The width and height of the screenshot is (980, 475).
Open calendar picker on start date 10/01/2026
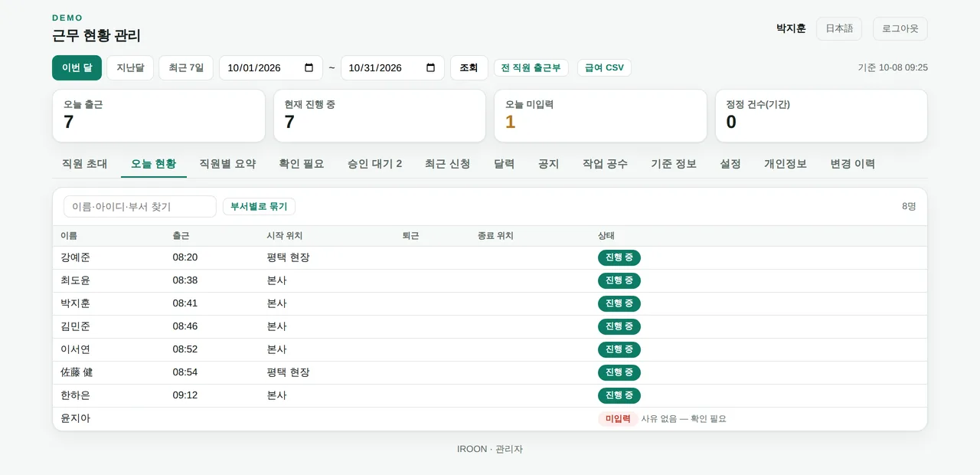309,67
